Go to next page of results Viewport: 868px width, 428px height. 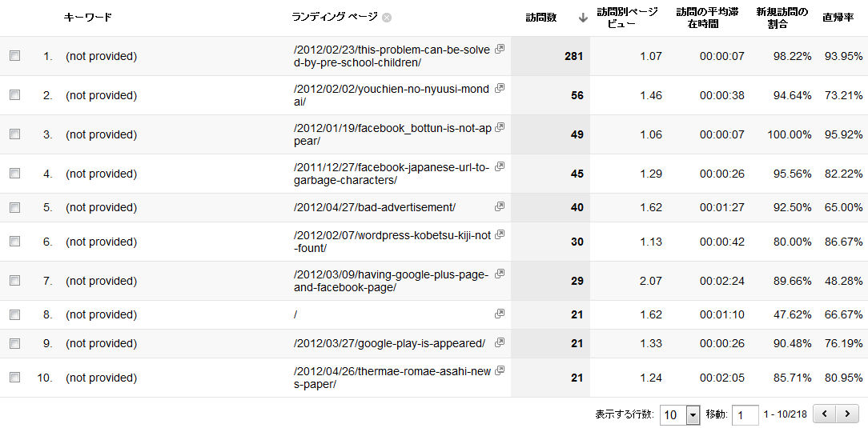tap(846, 414)
